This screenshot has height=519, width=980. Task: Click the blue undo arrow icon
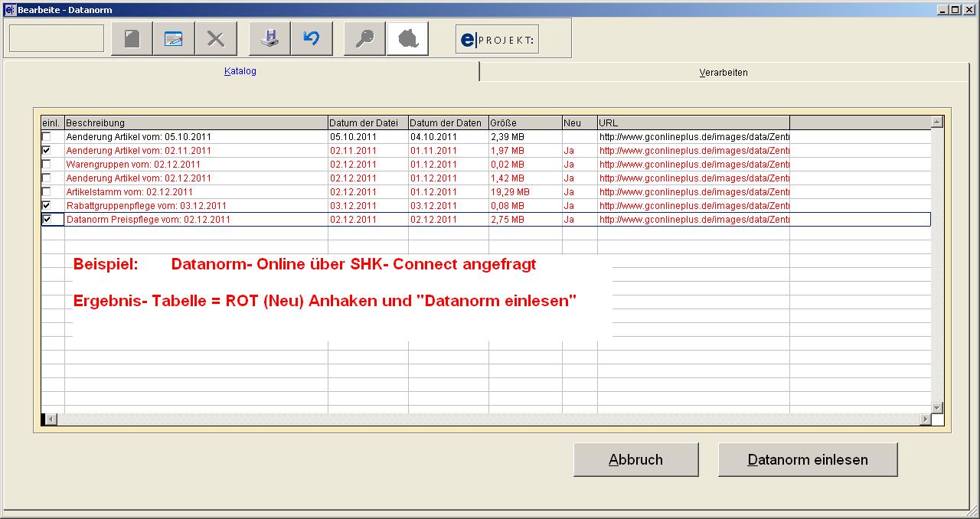pyautogui.click(x=312, y=39)
